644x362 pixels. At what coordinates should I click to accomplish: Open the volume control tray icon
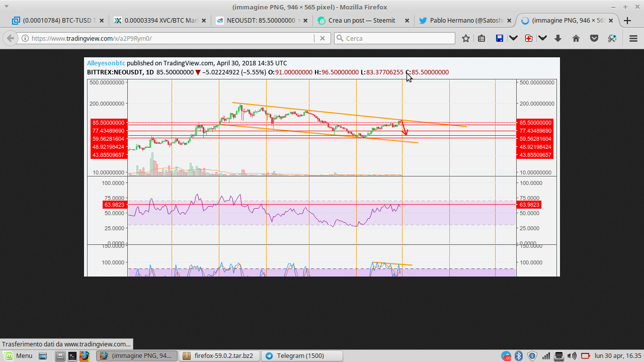click(572, 356)
